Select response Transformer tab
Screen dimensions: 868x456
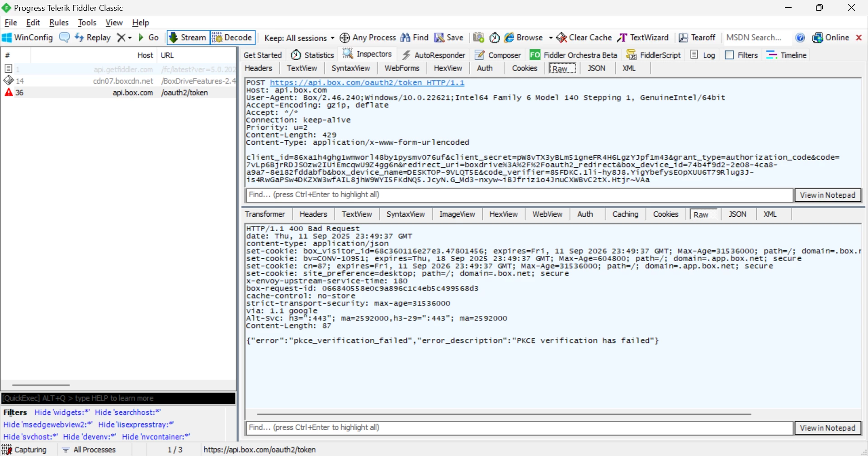265,214
